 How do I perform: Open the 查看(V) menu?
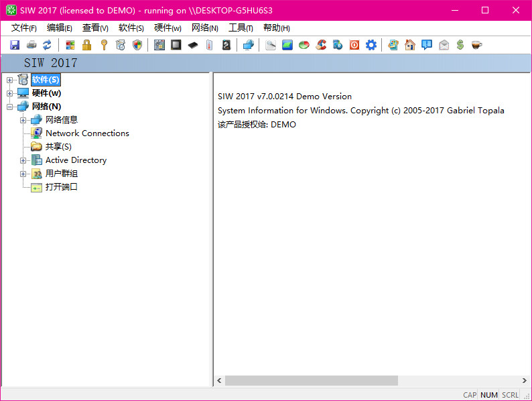click(95, 28)
